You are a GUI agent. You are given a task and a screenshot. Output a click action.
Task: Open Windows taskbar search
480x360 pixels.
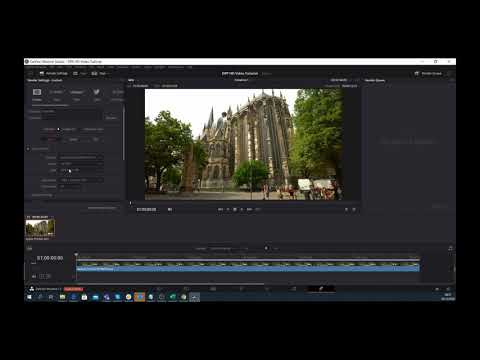pyautogui.click(x=40, y=297)
